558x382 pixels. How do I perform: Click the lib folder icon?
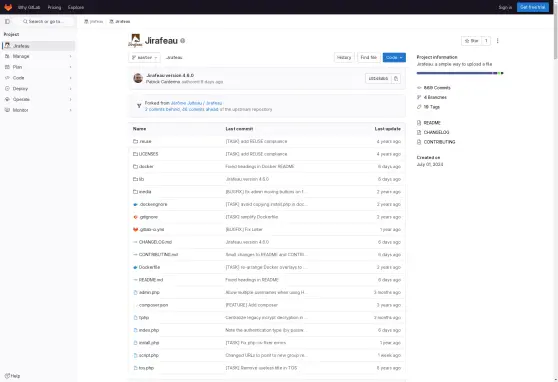click(135, 179)
